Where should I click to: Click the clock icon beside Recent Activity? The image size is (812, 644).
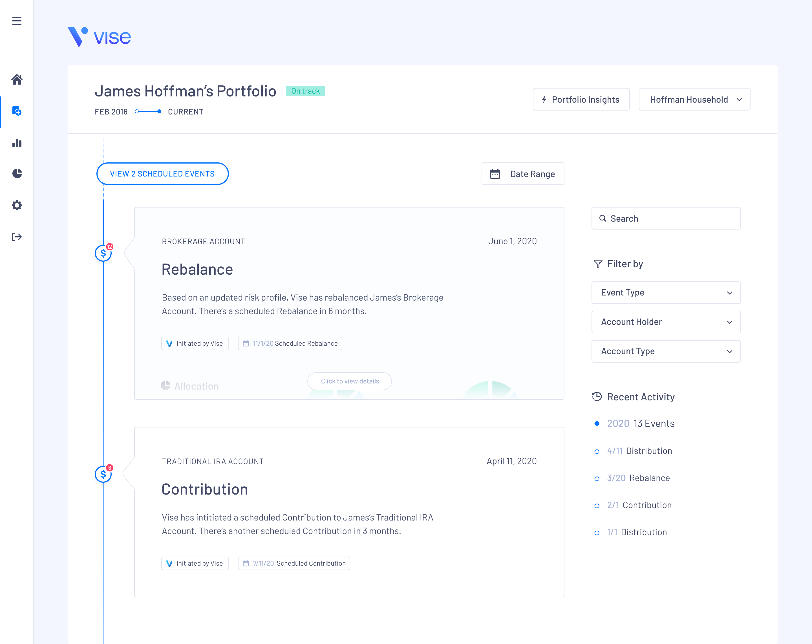pos(597,396)
